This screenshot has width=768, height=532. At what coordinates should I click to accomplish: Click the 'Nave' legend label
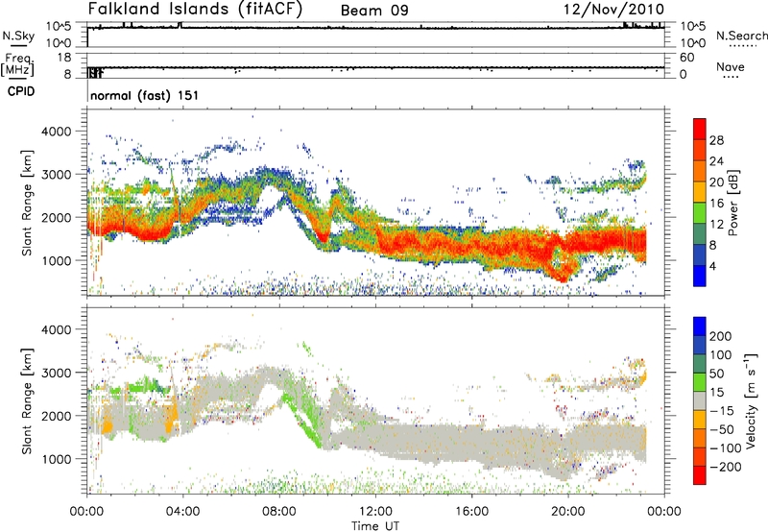pos(731,66)
